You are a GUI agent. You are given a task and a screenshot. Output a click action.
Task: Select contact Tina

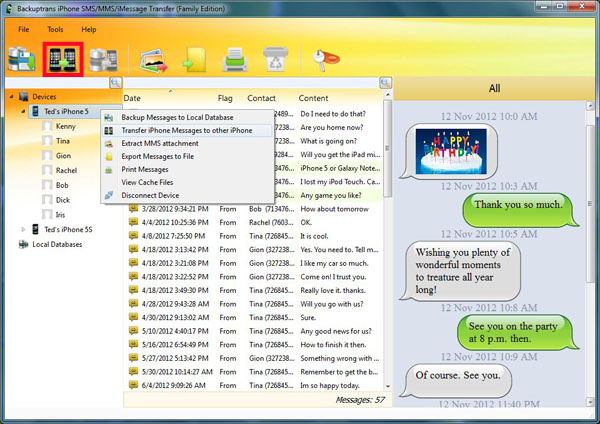click(63, 141)
